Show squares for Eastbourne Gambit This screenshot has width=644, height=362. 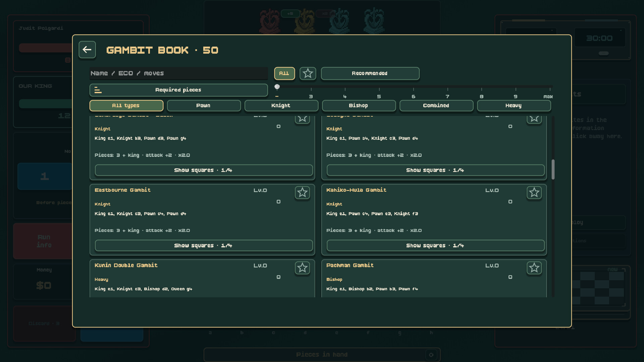[x=204, y=245]
